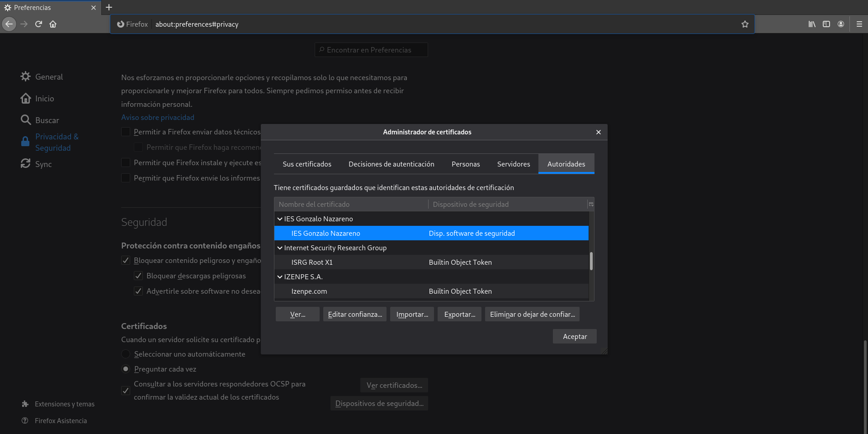Uncheck Bloquear descargas peligrosas
The image size is (868, 434).
[138, 276]
